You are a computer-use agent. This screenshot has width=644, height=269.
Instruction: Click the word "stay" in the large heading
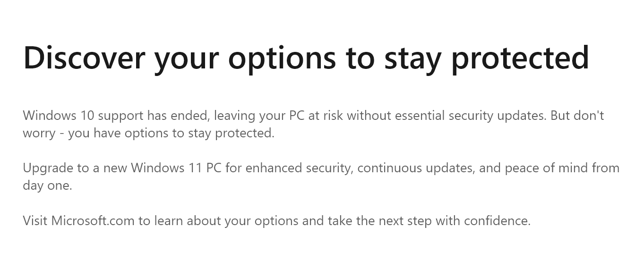coord(412,58)
